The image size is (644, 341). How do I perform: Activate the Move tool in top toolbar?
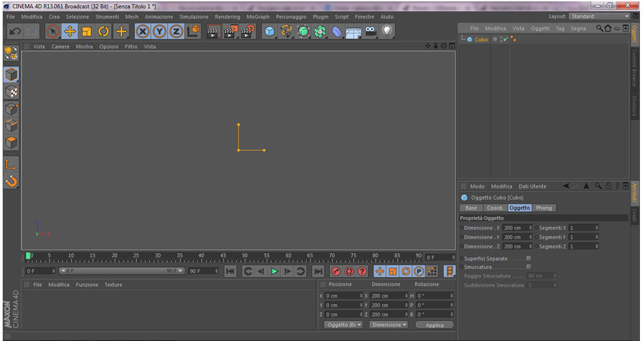tap(70, 31)
